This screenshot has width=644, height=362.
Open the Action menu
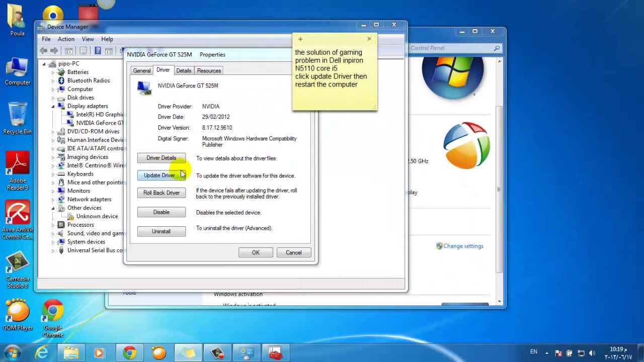[66, 39]
